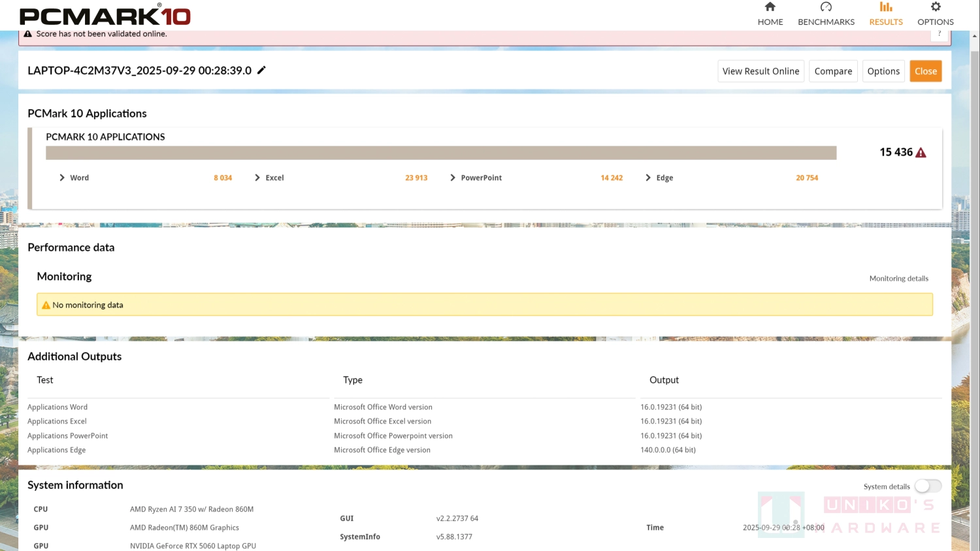
Task: Click the Excel score 23 913
Action: point(416,178)
